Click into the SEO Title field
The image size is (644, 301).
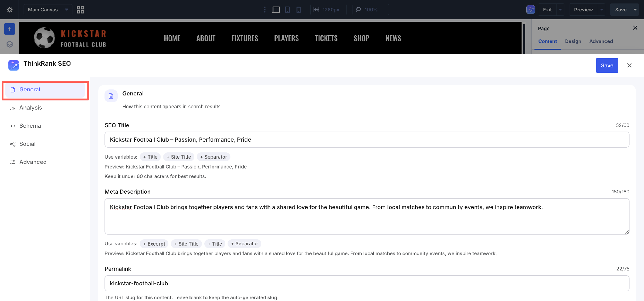[x=367, y=139]
